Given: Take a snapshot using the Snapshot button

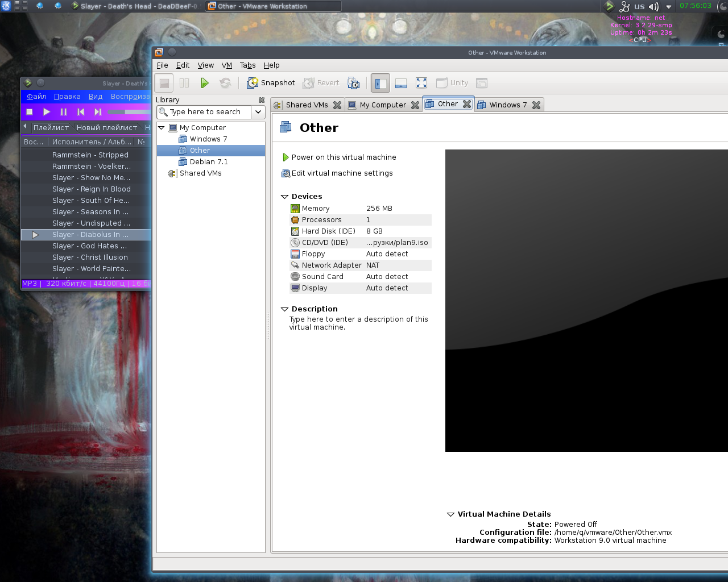Looking at the screenshot, I should [271, 83].
